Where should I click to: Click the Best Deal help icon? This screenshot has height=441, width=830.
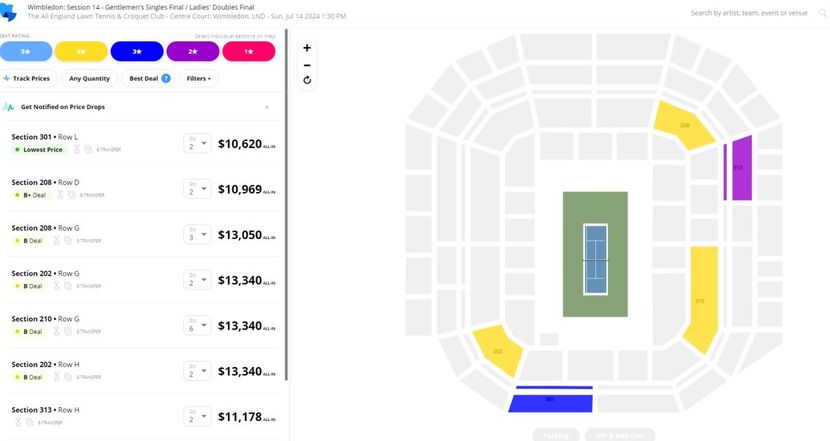166,78
